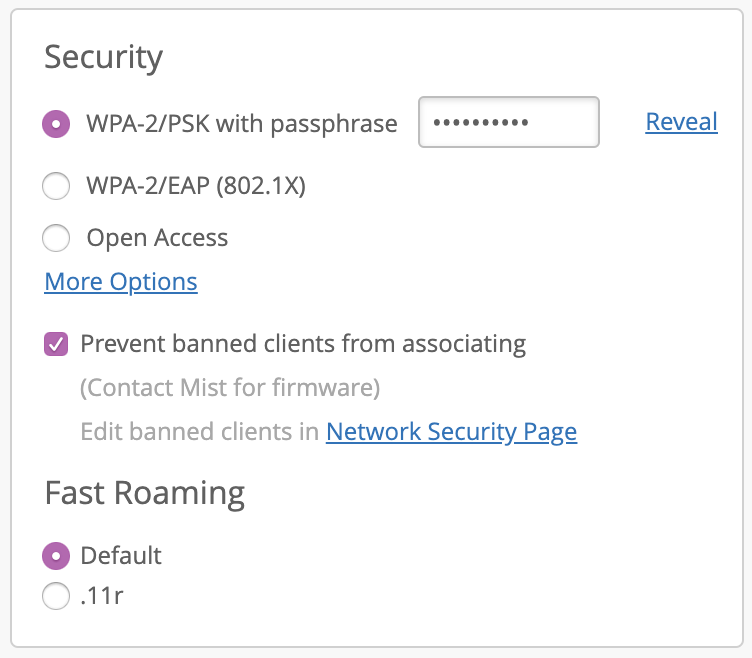Click the 'Default' label under Fast Roaming
Viewport: 752px width, 658px height.
(121, 555)
